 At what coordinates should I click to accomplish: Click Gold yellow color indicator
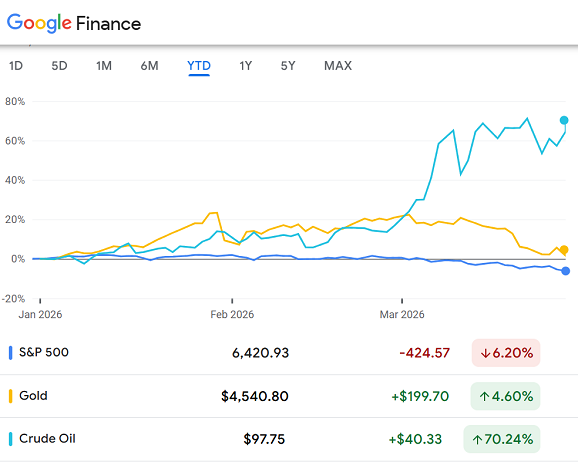[x=10, y=396]
